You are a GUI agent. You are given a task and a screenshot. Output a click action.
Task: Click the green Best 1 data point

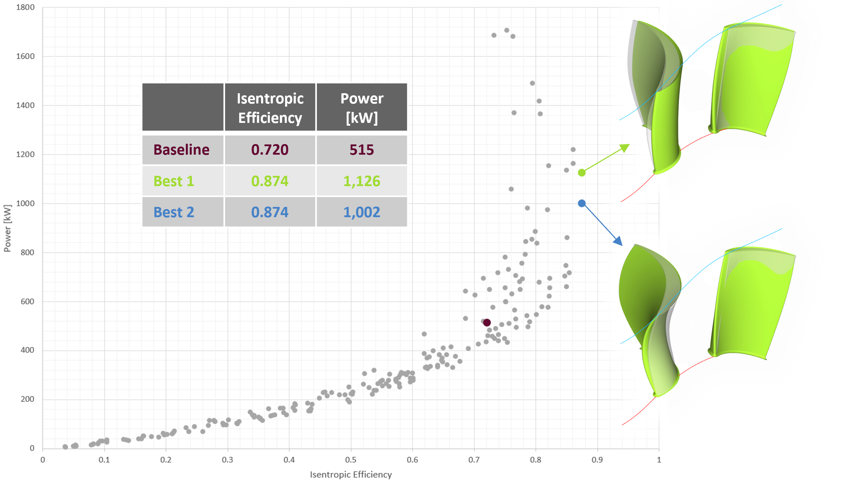pyautogui.click(x=581, y=173)
